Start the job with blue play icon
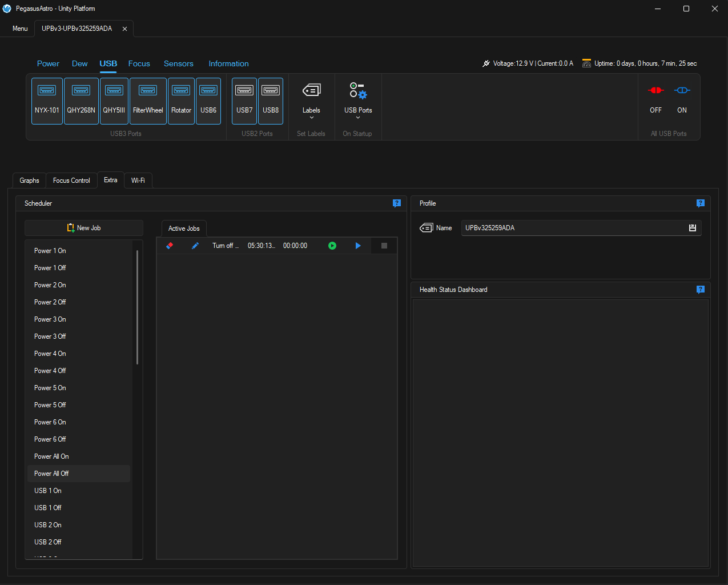728x585 pixels. [358, 246]
